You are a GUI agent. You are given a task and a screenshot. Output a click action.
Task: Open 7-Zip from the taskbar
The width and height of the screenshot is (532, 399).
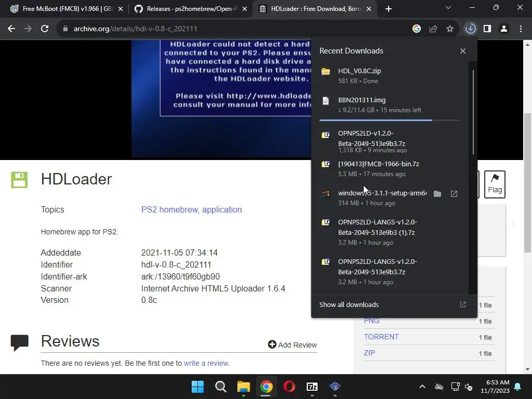[312, 387]
